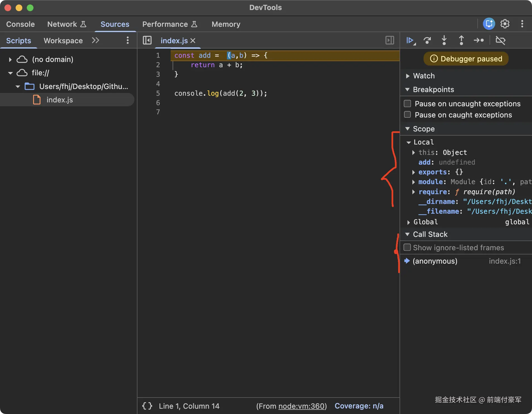Screen dimensions: 532x414
Task: Resume script execution
Action: point(410,40)
